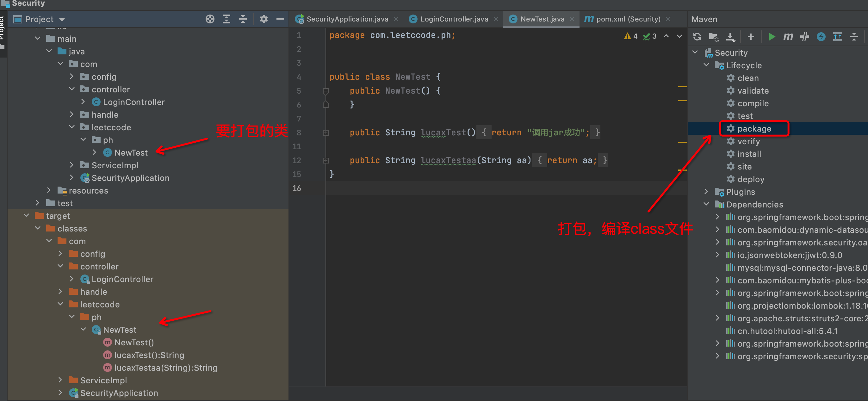This screenshot has width=868, height=401.
Task: Run the selected Maven build with green arrow
Action: pos(771,37)
